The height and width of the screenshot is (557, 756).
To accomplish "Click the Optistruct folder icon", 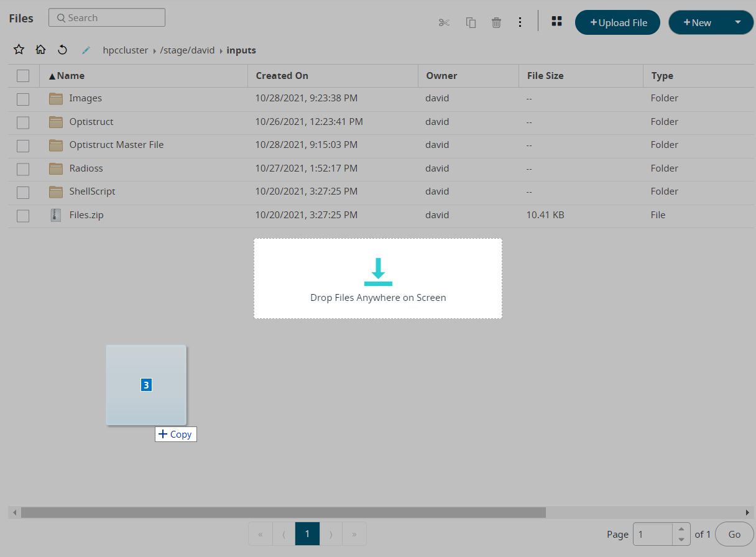I will click(56, 122).
